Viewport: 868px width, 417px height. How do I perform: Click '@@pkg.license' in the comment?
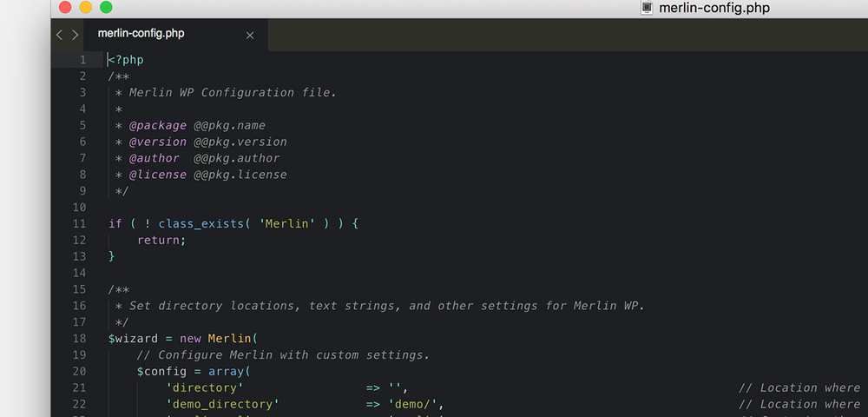point(240,175)
